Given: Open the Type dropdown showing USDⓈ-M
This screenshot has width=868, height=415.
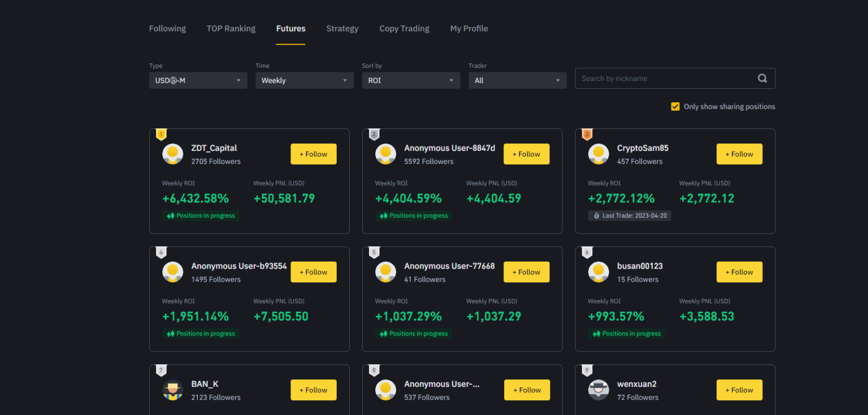Looking at the screenshot, I should pos(198,80).
